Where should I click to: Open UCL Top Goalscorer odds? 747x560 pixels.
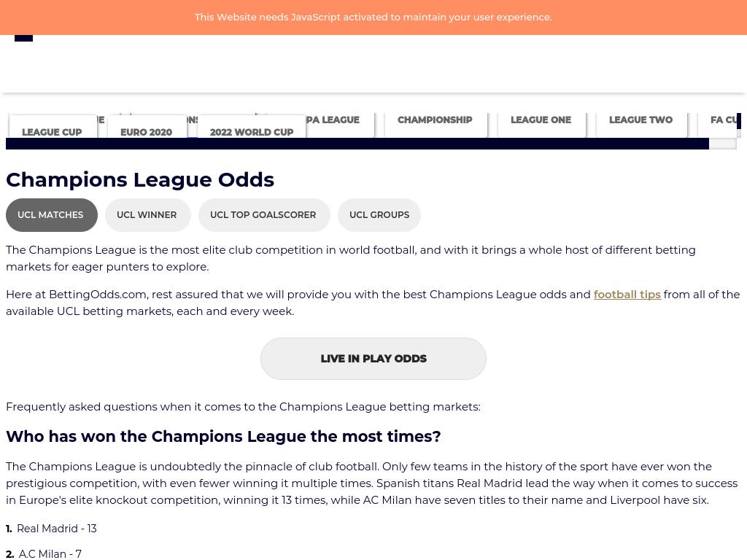tap(263, 215)
